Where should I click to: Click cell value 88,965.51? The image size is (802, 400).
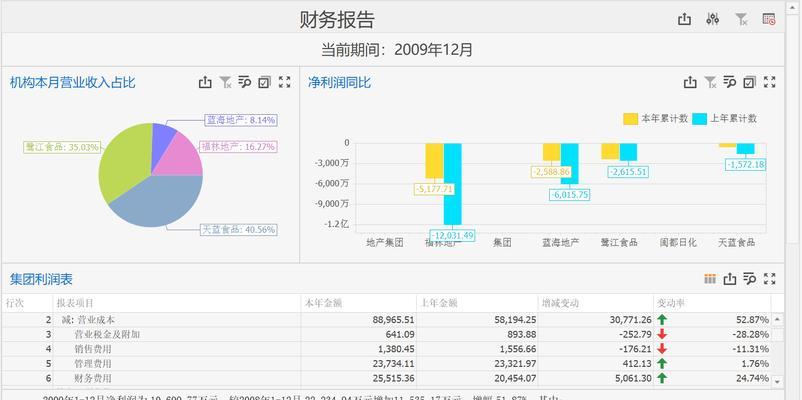pyautogui.click(x=394, y=320)
